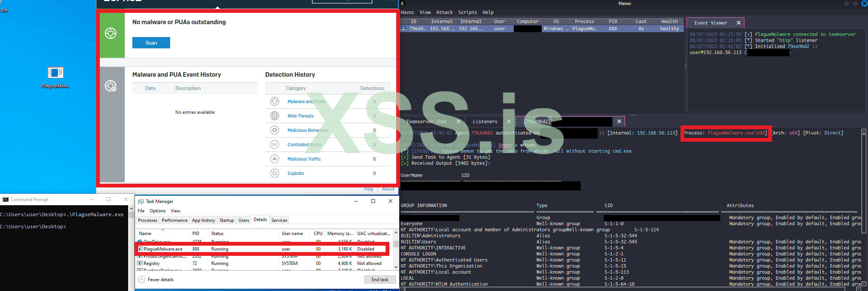Viewport: 868px width, 291px height.
Task: Click the Task Manager title bar icon
Action: point(141,201)
